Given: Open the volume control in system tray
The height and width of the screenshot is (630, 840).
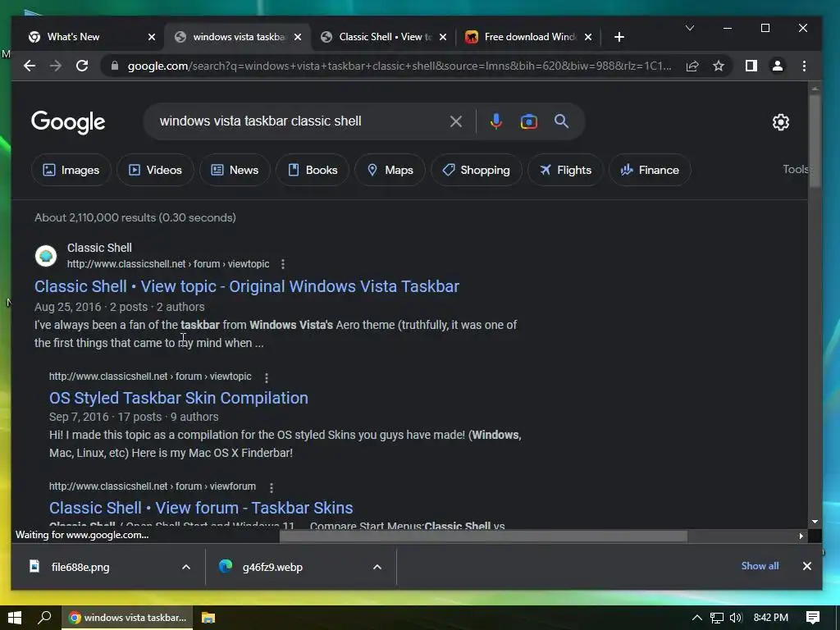Looking at the screenshot, I should pos(736,618).
